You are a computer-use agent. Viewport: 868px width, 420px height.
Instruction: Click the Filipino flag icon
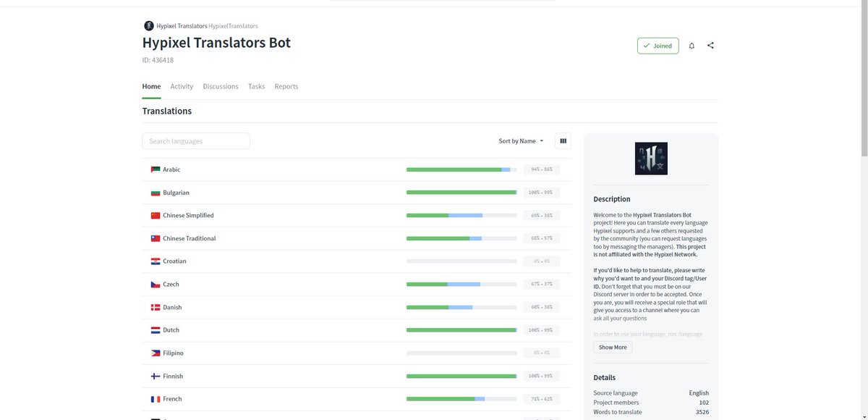[156, 353]
